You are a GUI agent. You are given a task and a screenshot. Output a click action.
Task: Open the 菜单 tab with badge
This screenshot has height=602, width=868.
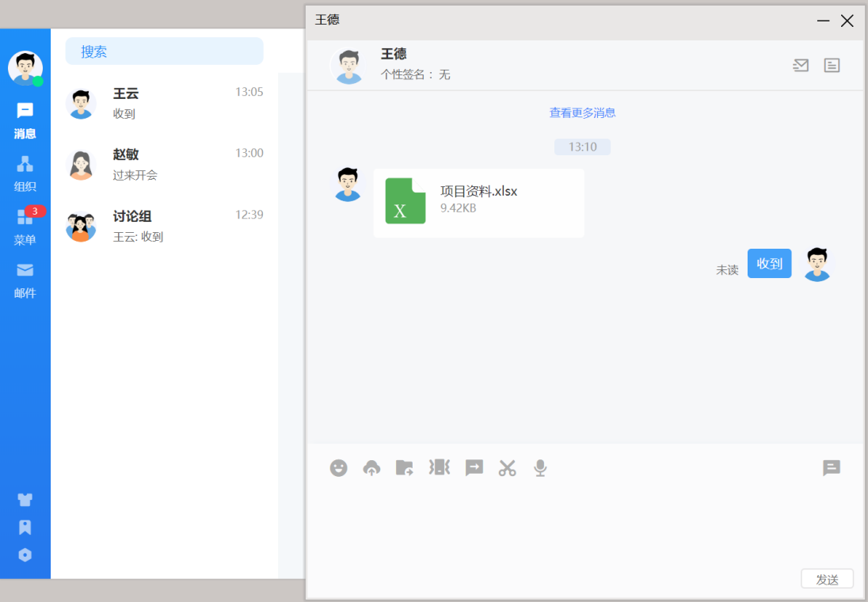25,227
